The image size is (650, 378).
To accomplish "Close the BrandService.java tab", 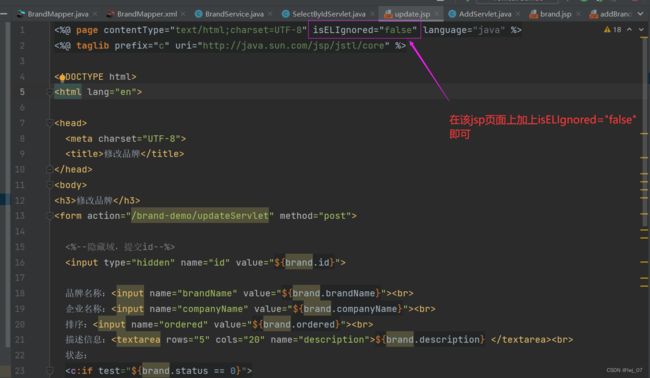I will click(270, 14).
